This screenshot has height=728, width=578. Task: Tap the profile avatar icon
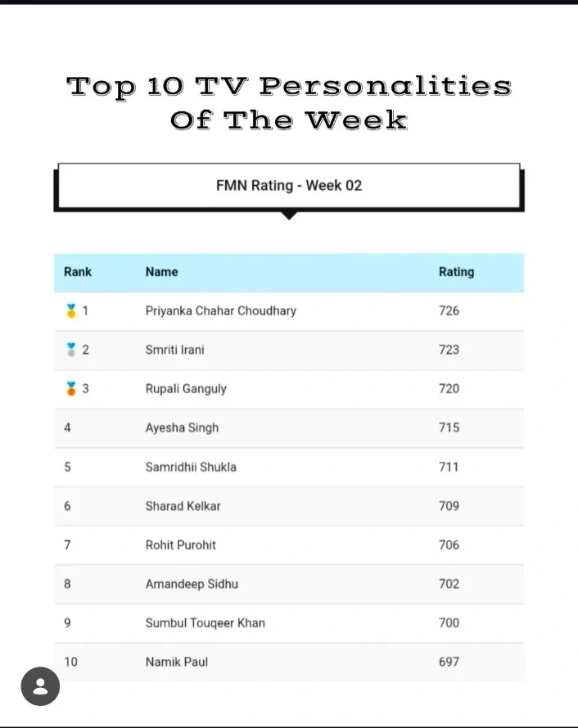tap(40, 686)
